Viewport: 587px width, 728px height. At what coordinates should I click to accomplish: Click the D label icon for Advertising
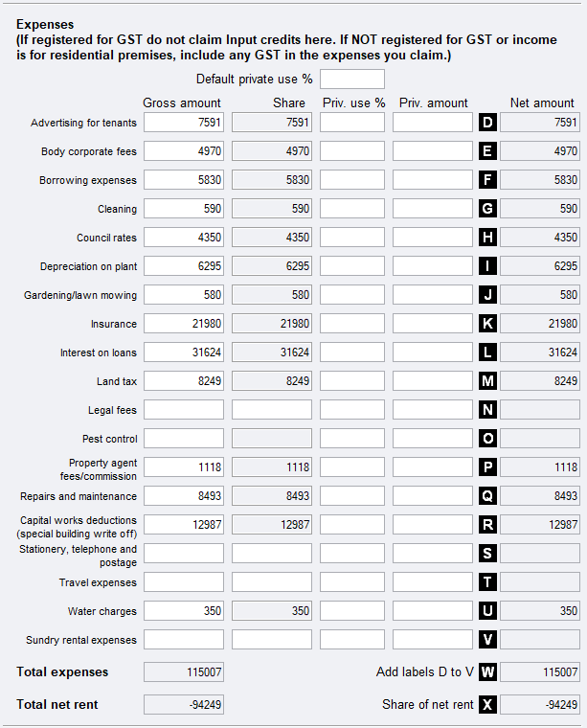487,123
